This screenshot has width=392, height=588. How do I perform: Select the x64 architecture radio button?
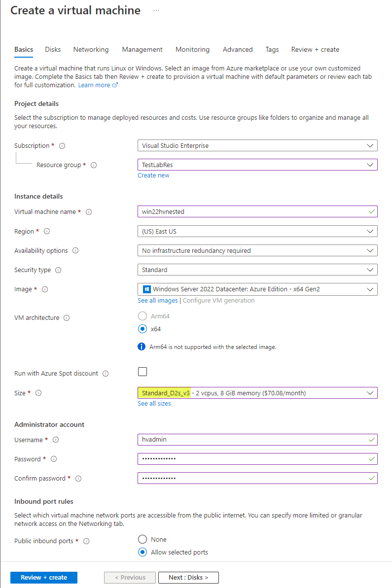pyautogui.click(x=143, y=329)
